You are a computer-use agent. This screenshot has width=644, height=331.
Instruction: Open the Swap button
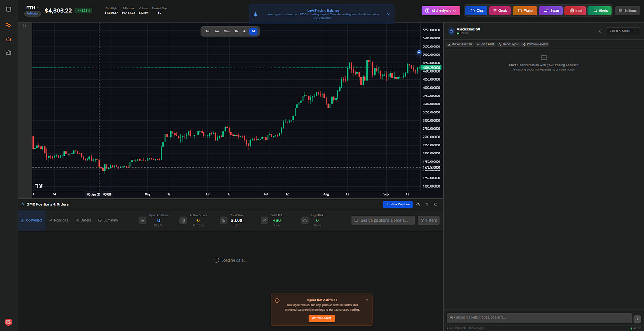coord(551,10)
